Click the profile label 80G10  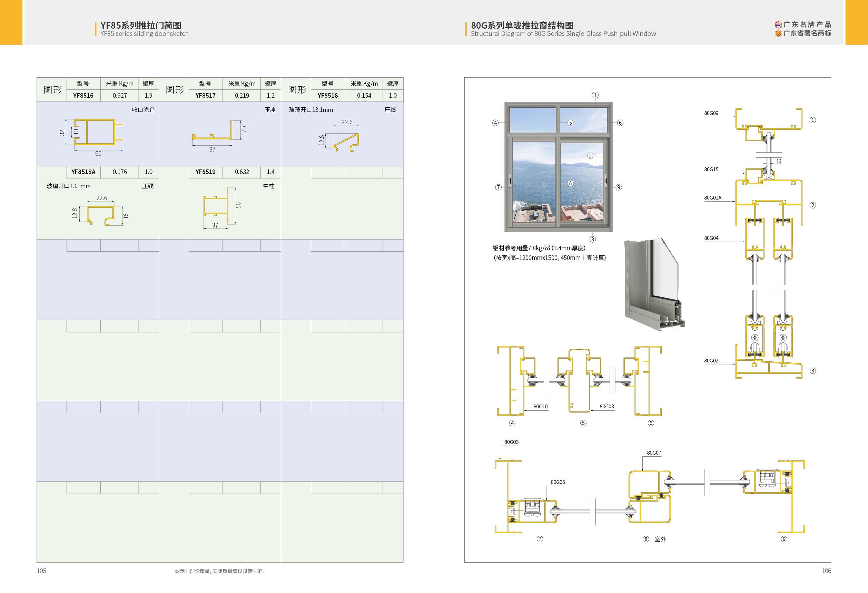541,407
